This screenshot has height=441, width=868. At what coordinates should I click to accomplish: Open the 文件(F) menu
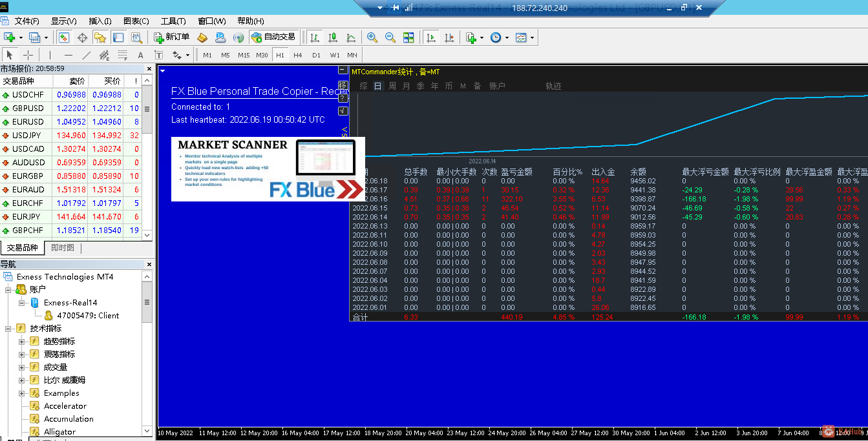[26, 21]
